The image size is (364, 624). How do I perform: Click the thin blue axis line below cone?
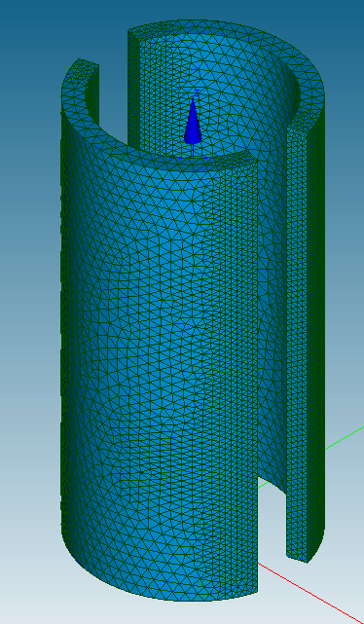click(x=193, y=151)
